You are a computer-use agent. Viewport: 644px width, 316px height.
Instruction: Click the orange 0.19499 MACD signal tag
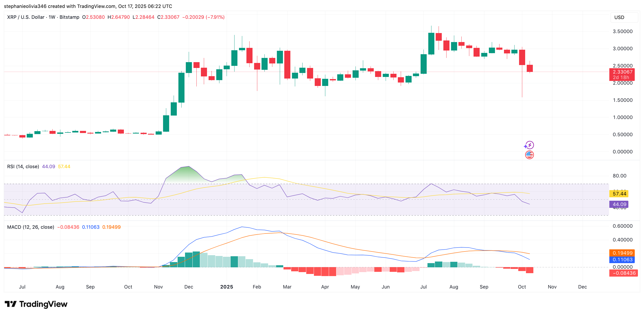[x=622, y=253]
